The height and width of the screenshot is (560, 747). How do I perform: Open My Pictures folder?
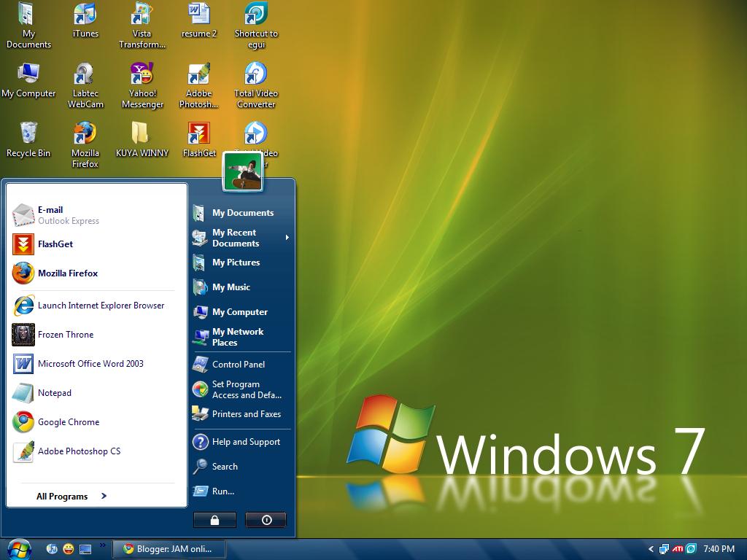[x=241, y=262]
